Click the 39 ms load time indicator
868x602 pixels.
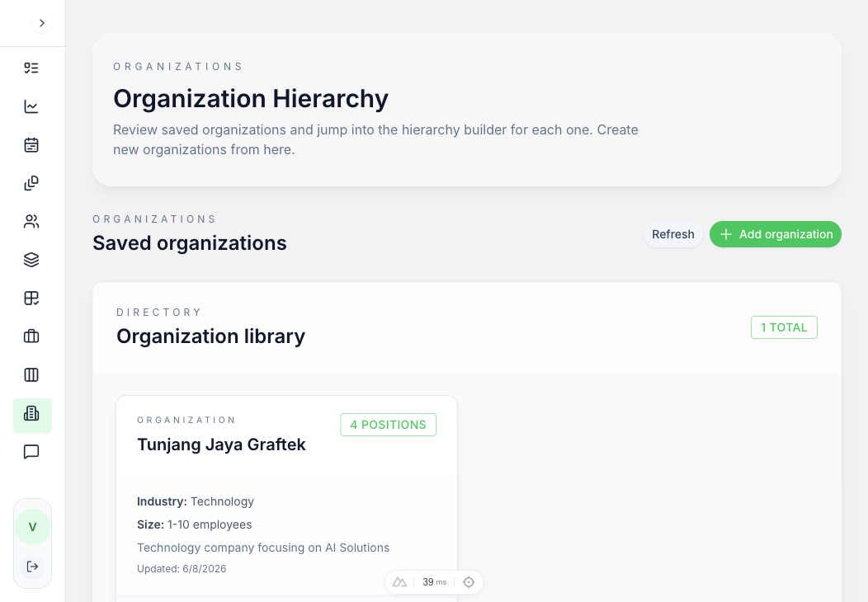click(x=434, y=582)
